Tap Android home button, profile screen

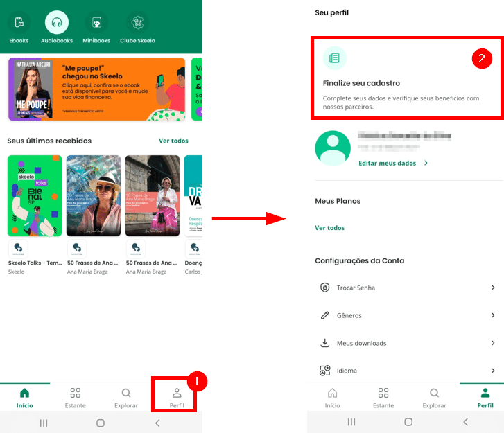click(408, 422)
